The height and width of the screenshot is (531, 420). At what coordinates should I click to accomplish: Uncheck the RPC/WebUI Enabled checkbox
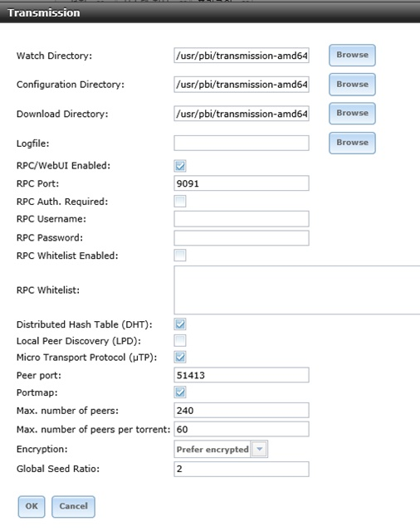pos(180,166)
